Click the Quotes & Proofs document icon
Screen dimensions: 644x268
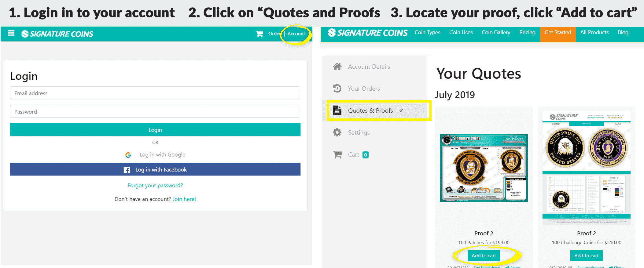click(x=337, y=110)
